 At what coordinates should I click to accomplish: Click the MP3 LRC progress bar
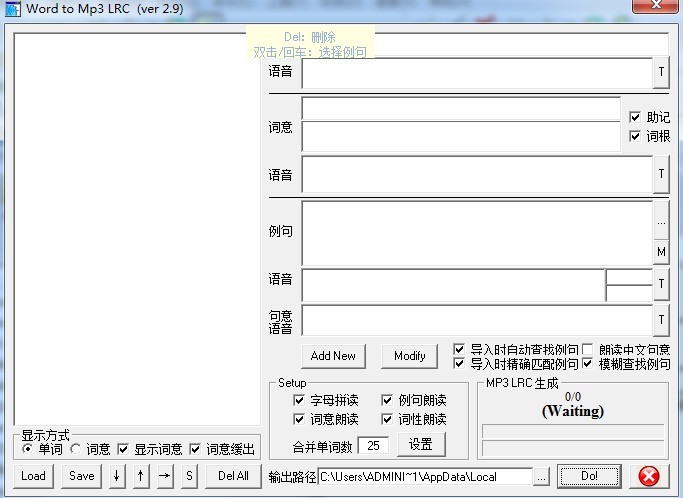coord(573,432)
